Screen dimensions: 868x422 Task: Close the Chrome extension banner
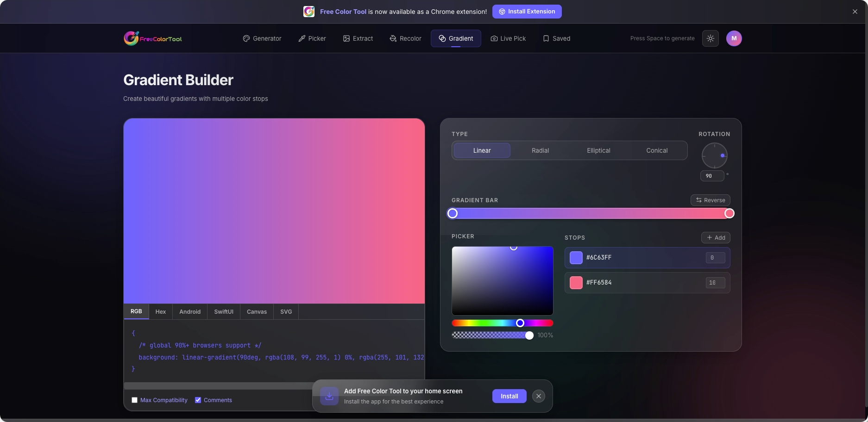click(x=855, y=12)
